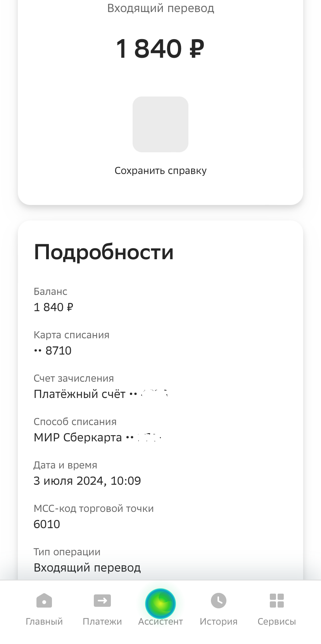The width and height of the screenshot is (321, 644).
Task: Open the Главный home tab icon
Action: 44,601
